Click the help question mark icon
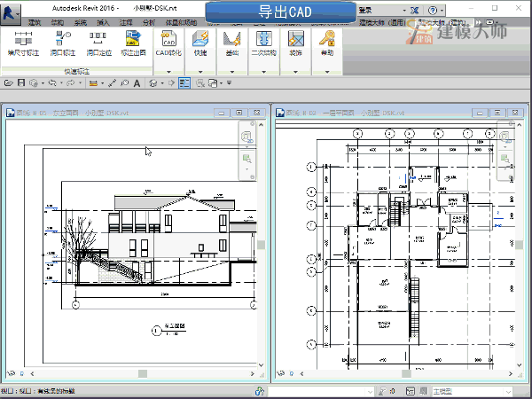The image size is (532, 399). click(433, 11)
